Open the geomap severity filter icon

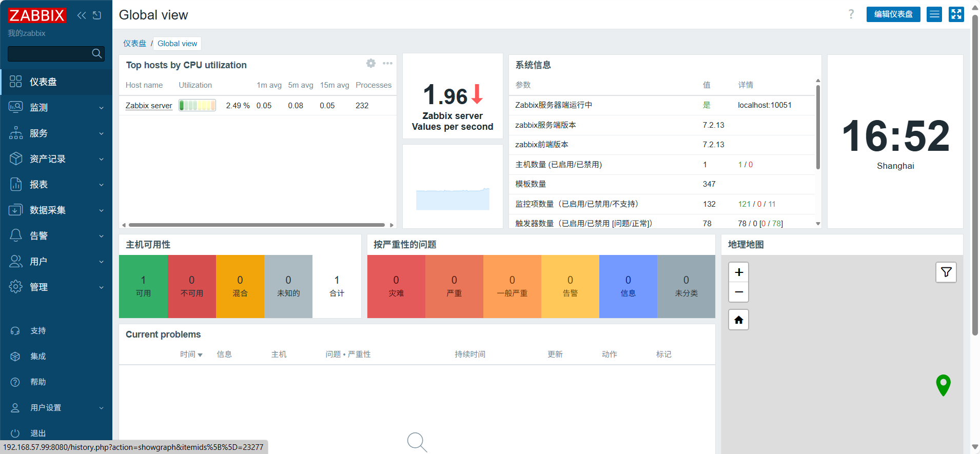[946, 272]
